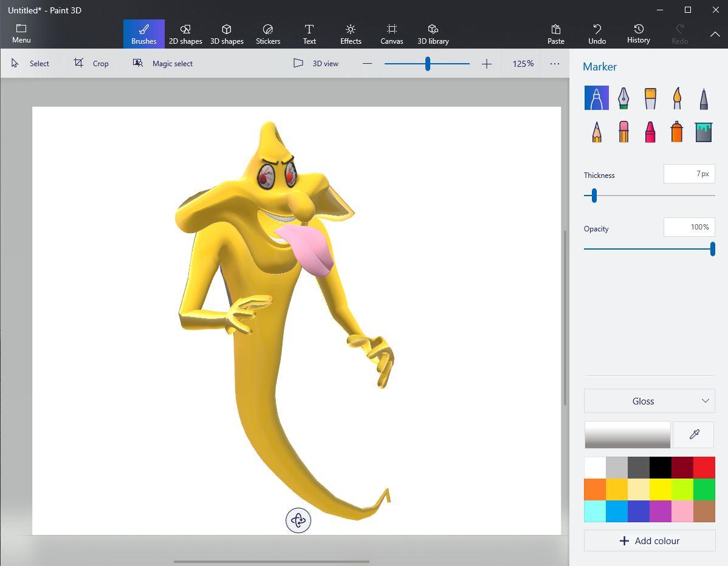728x566 pixels.
Task: Open the 3D library
Action: [x=433, y=35]
